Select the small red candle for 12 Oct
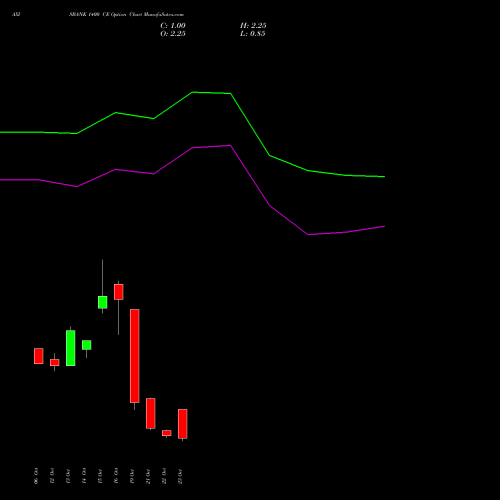Viewport: 500px width, 500px height. tap(55, 363)
